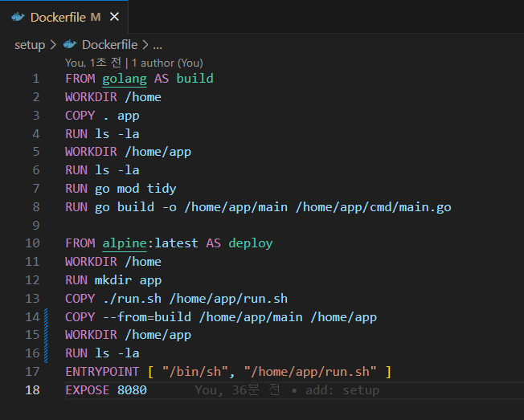Click the "1 author (You)" code lens
The image size is (524, 420).
[167, 63]
